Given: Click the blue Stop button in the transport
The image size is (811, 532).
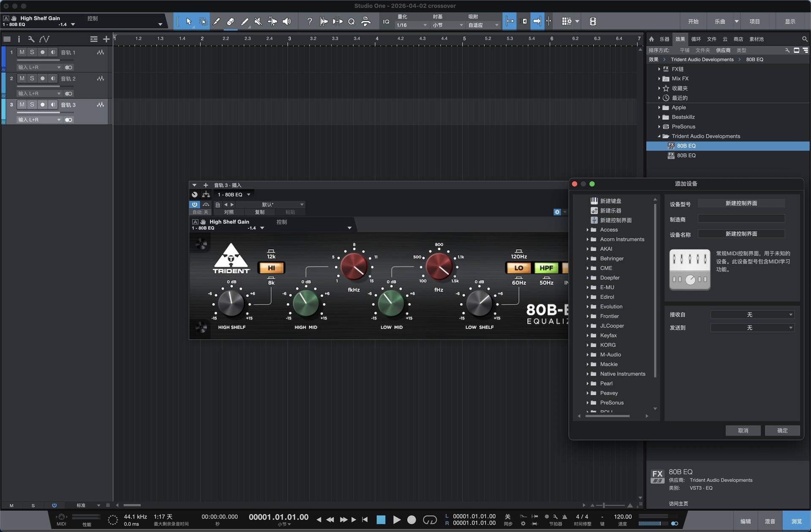Looking at the screenshot, I should [381, 520].
